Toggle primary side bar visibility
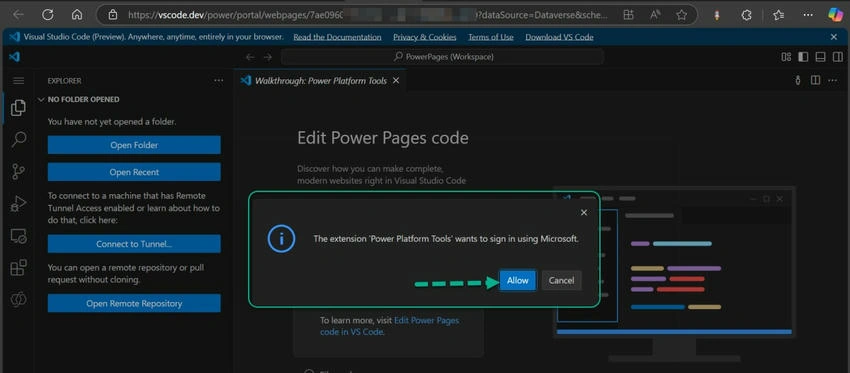 click(x=803, y=57)
